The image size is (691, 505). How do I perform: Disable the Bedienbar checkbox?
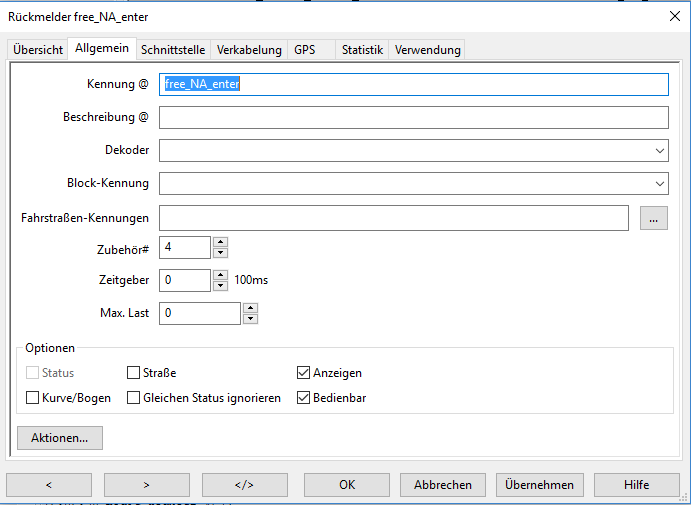pos(304,398)
